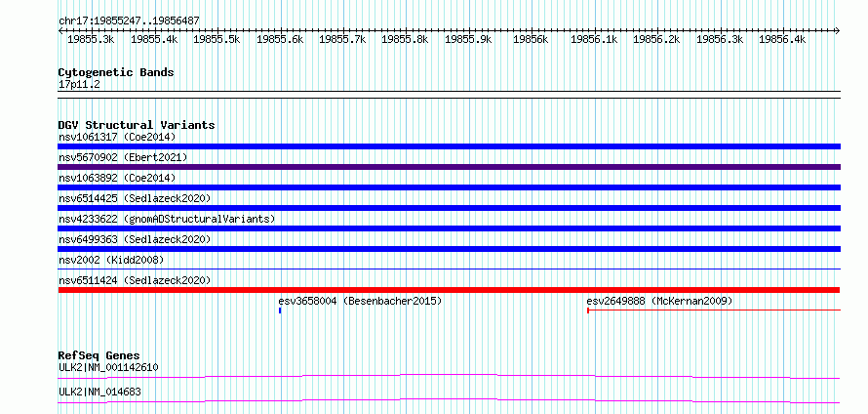Open the nsv6499363 (Sedlazeck2020) label
868x414 pixels.
point(135,239)
